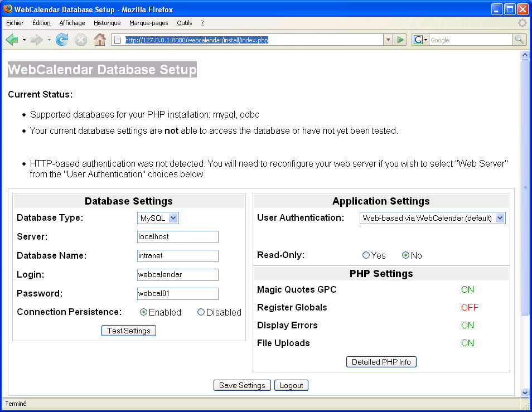Open the Édition menu
The height and width of the screenshot is (412, 532).
[41, 23]
